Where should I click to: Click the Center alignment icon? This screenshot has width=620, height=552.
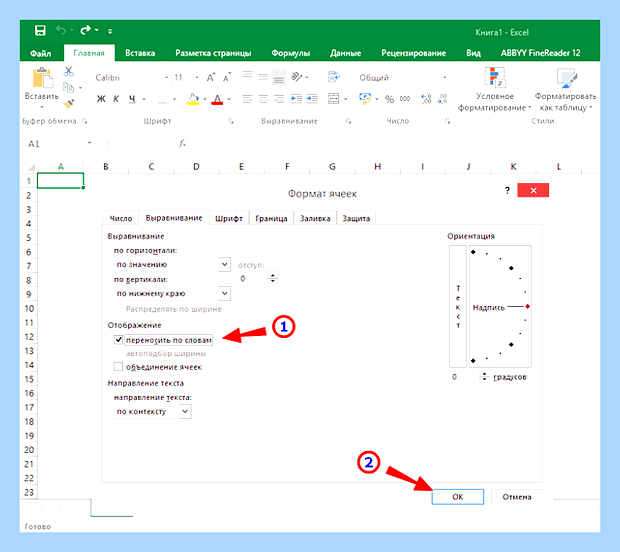tap(263, 98)
